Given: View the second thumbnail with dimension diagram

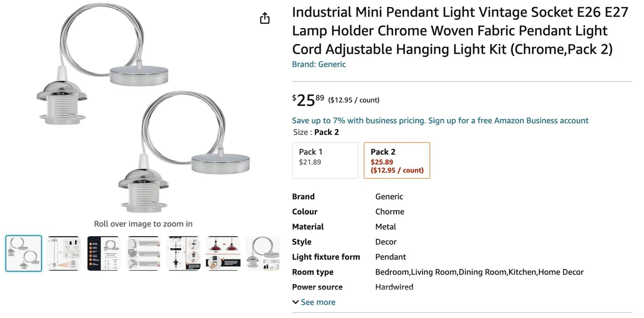Looking at the screenshot, I should 64,254.
